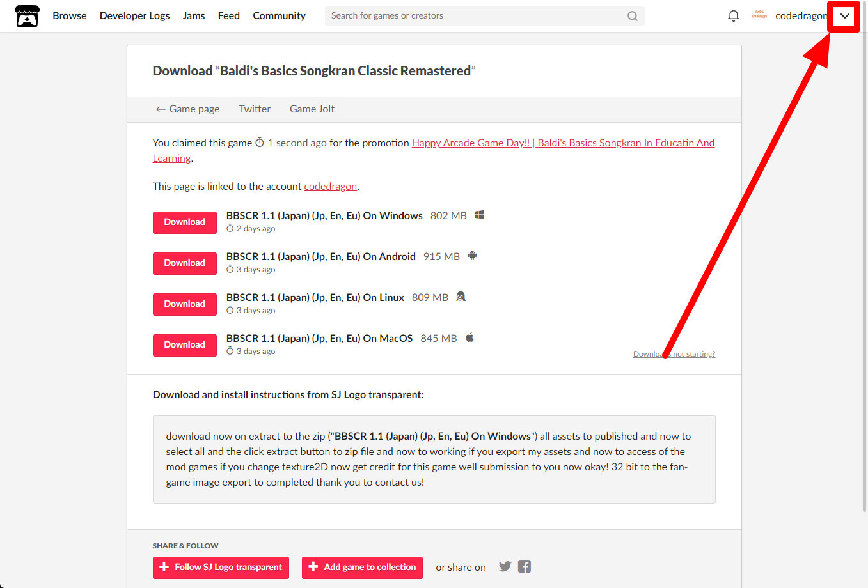Screen dimensions: 868x588
Task: Click the 802 MB file size
Action: tap(448, 216)
